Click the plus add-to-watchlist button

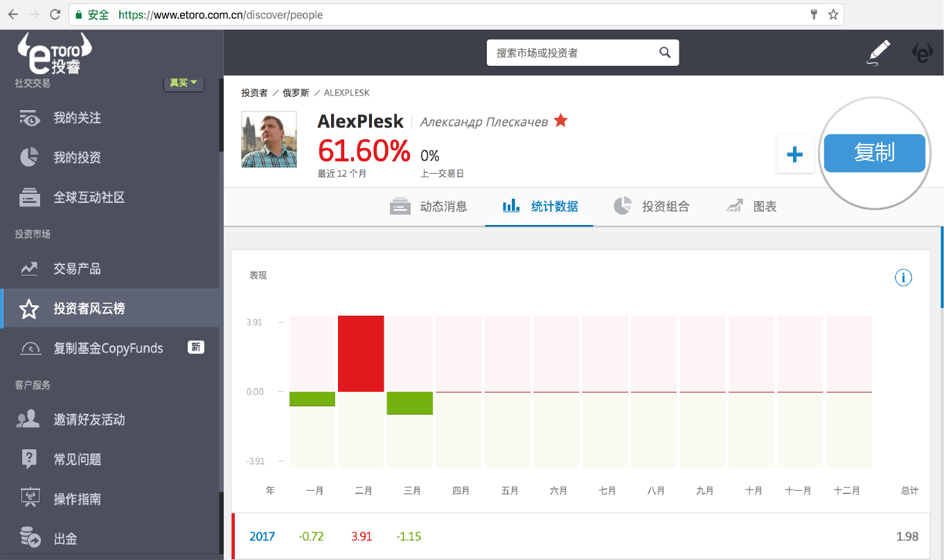coord(795,154)
